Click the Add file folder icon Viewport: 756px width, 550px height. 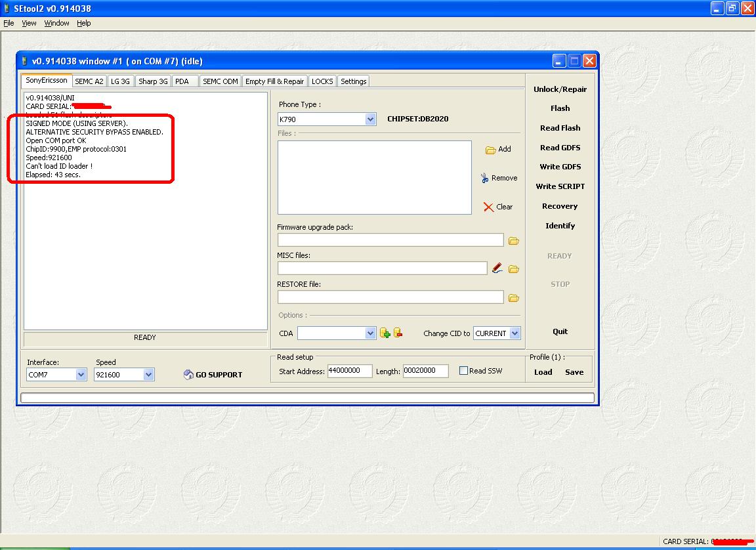490,150
